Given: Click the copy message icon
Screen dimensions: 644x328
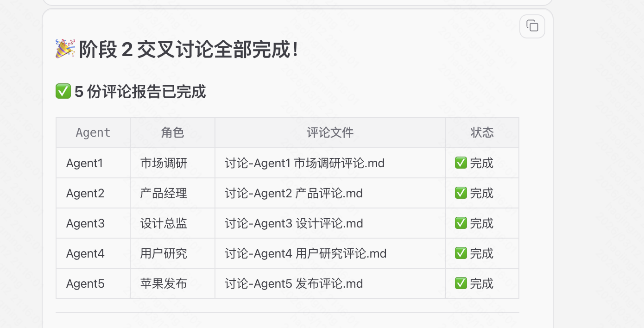Looking at the screenshot, I should 532,26.
